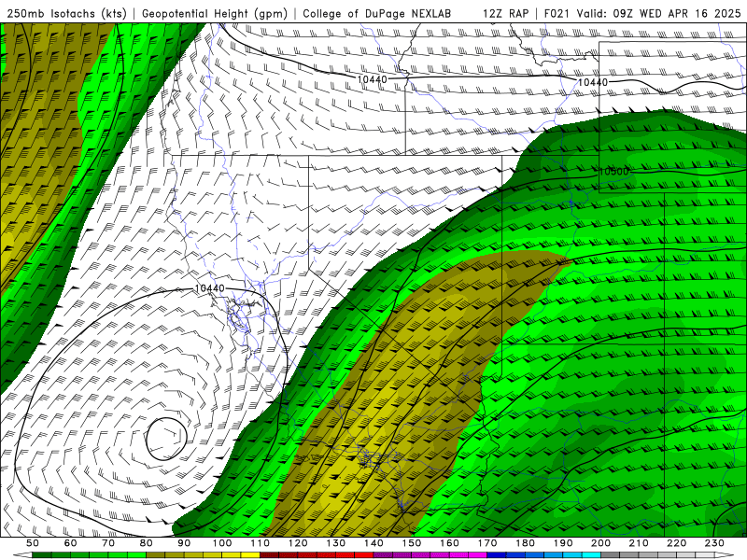The height and width of the screenshot is (560, 747).
Task: Click the '100' colorbar label
Action: [222, 543]
